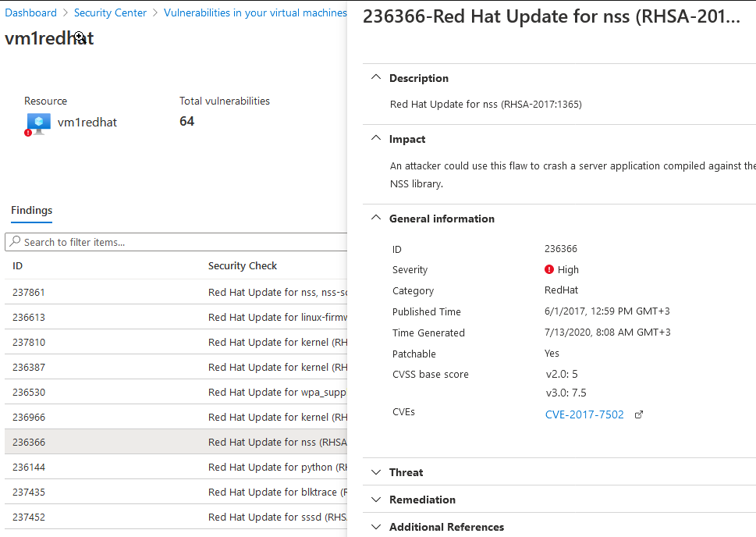Sort by the ID column header
Viewport: 756px width, 537px height.
pyautogui.click(x=18, y=266)
